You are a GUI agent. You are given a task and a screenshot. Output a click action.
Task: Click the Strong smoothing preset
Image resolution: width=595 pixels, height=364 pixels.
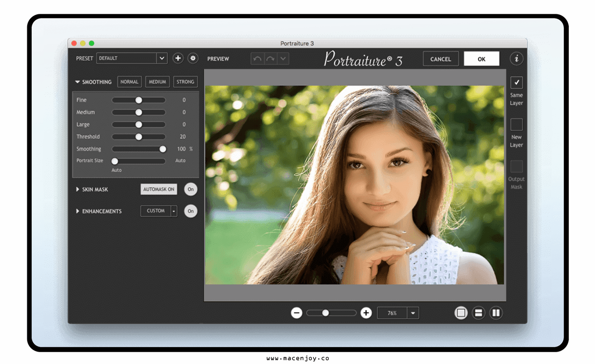[x=185, y=82]
